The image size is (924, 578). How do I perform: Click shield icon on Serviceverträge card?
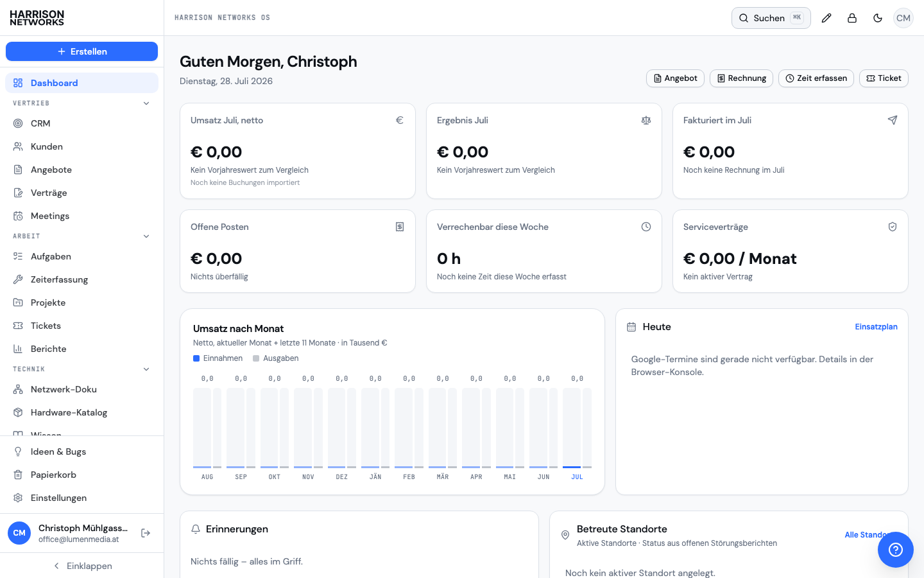[x=893, y=227]
